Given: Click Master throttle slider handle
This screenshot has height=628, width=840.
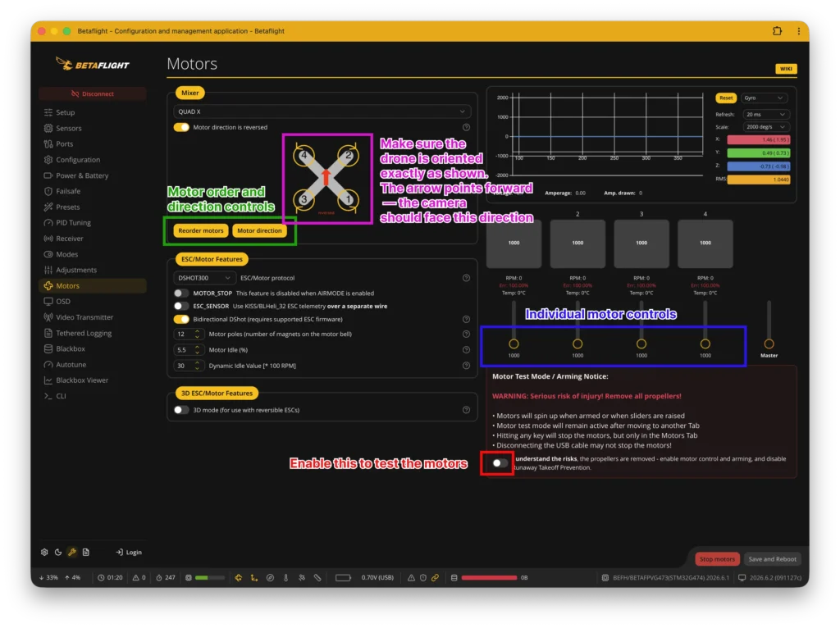Looking at the screenshot, I should [x=769, y=344].
